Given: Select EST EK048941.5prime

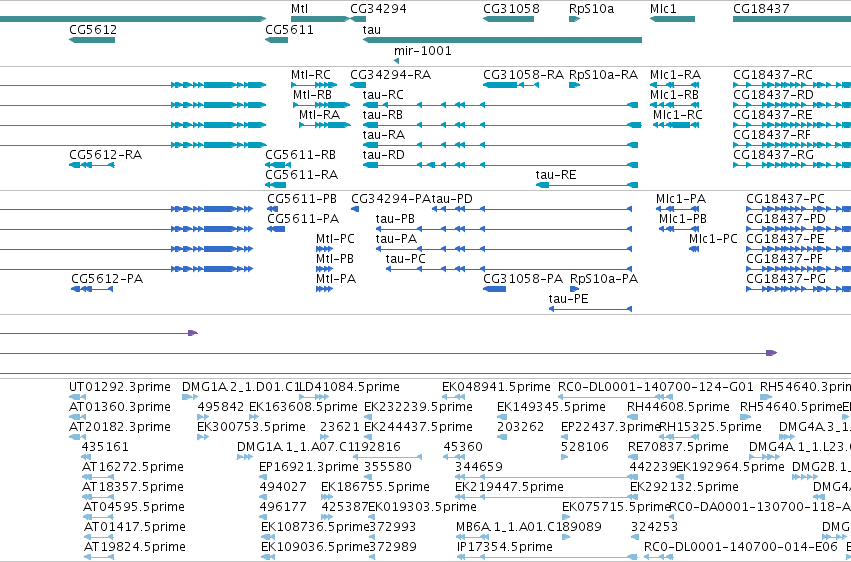Looking at the screenshot, I should pyautogui.click(x=496, y=387).
